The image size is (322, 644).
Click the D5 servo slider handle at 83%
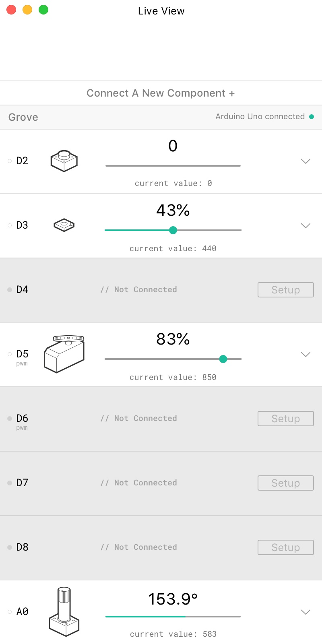(223, 359)
